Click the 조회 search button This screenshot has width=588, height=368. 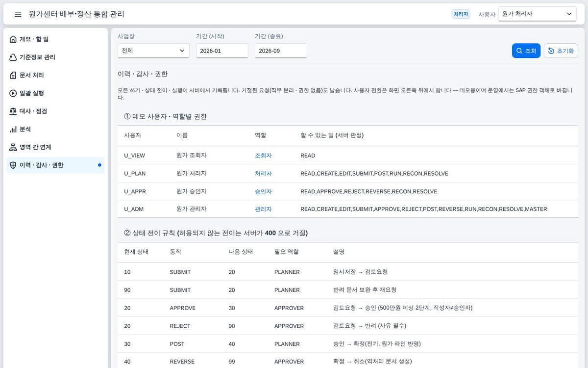(526, 51)
